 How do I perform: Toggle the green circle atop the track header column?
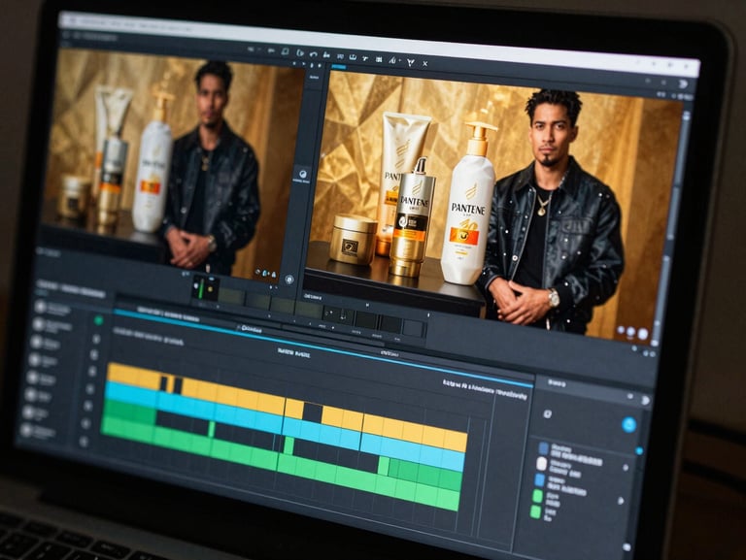click(x=98, y=320)
